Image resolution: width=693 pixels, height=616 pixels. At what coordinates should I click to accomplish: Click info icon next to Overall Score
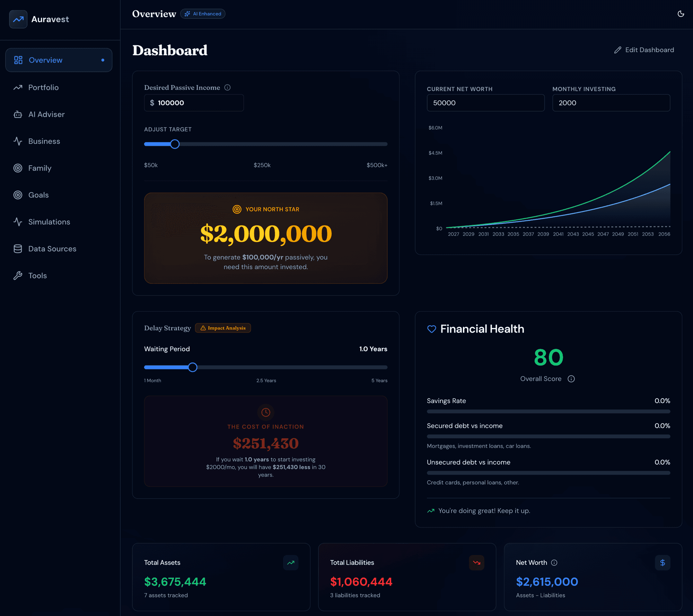click(x=571, y=379)
